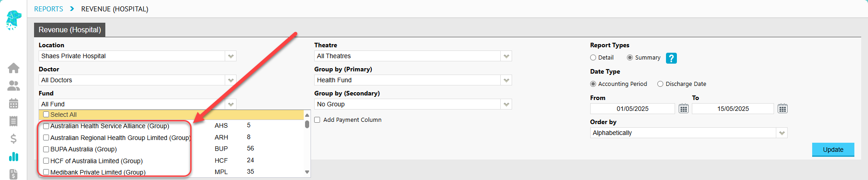This screenshot has height=180, width=868.
Task: Select the Detail report type
Action: (x=593, y=58)
